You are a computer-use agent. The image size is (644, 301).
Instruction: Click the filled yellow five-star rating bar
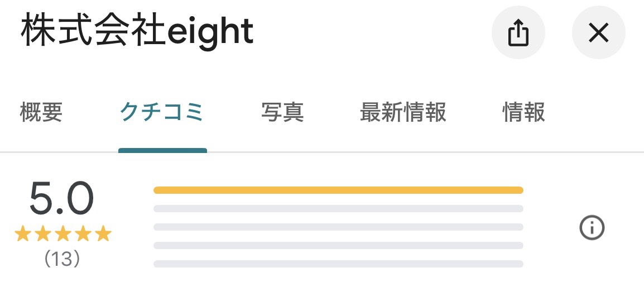point(338,190)
